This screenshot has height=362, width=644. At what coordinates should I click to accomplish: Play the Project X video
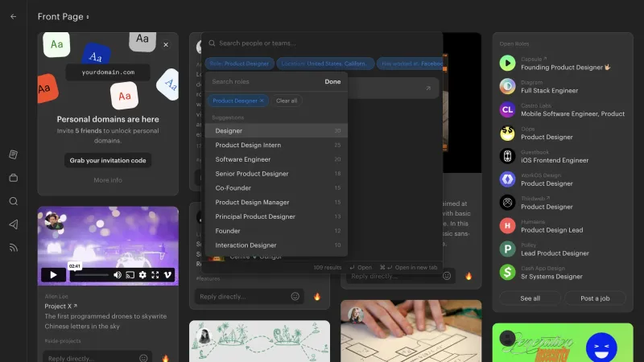tap(53, 274)
